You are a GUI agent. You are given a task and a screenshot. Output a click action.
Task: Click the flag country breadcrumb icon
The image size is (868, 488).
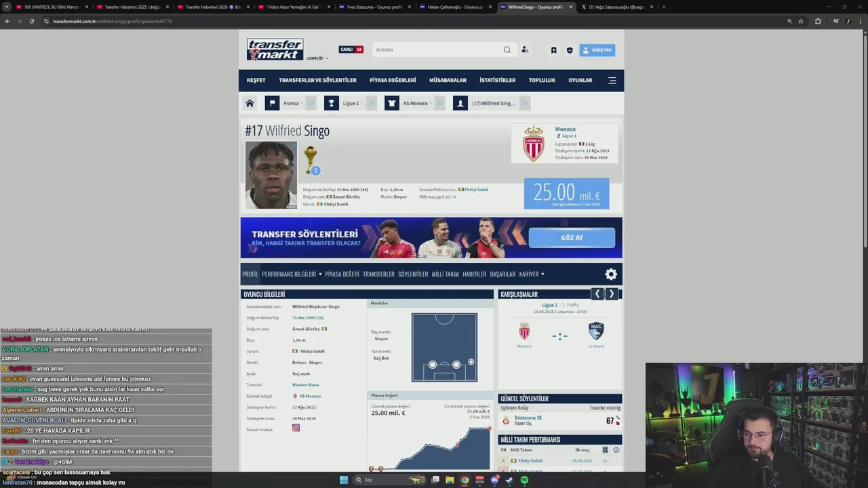point(272,103)
